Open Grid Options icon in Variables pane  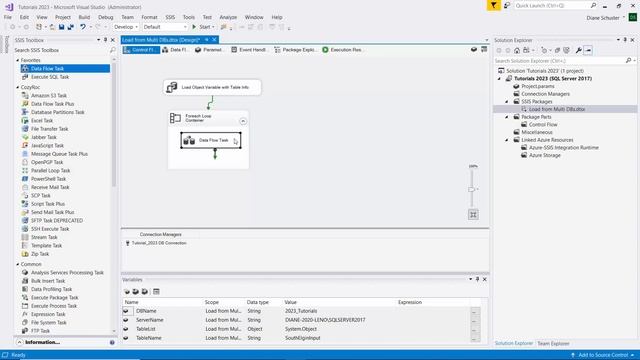pos(156,291)
